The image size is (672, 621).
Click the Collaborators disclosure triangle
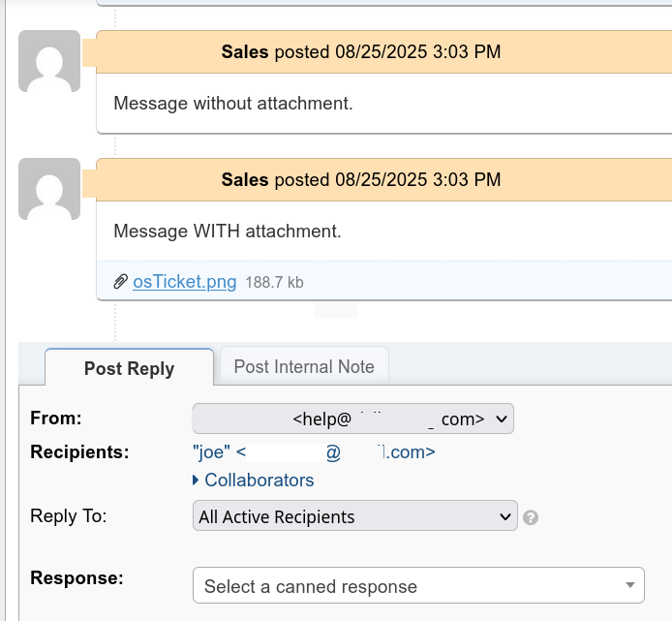pyautogui.click(x=196, y=480)
